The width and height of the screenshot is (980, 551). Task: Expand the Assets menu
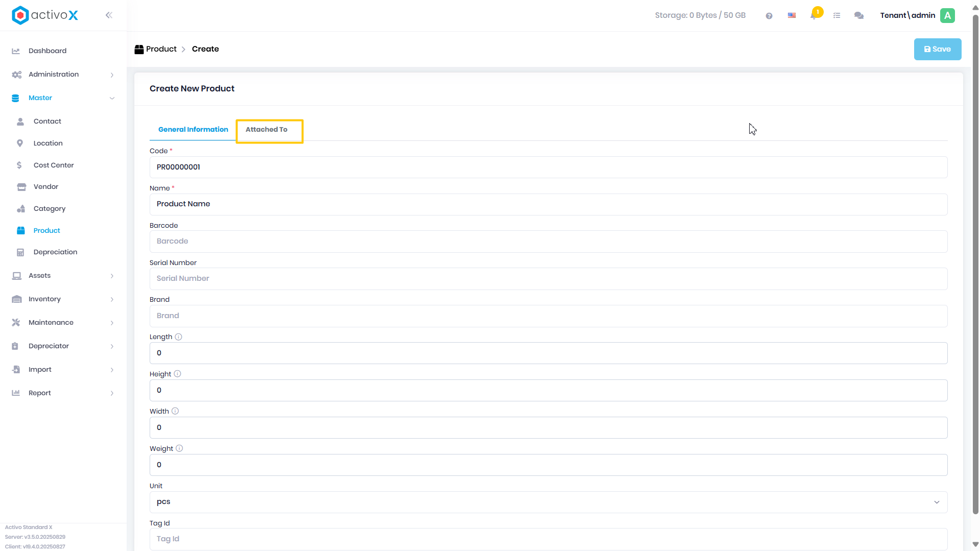click(112, 276)
